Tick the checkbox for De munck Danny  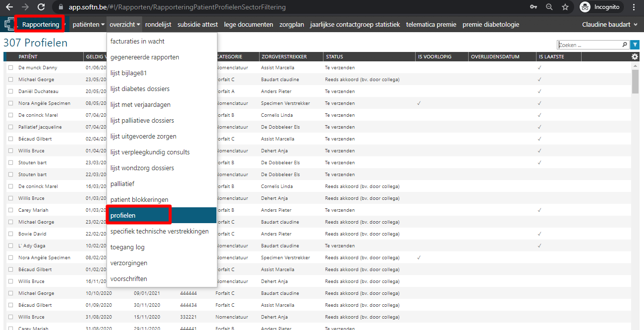[10, 68]
